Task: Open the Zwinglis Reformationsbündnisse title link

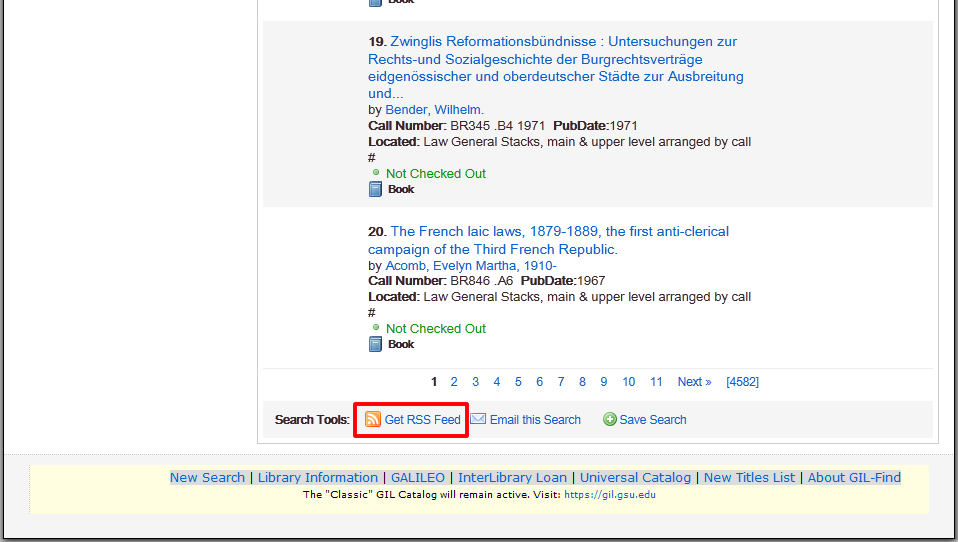Action: tap(555, 67)
